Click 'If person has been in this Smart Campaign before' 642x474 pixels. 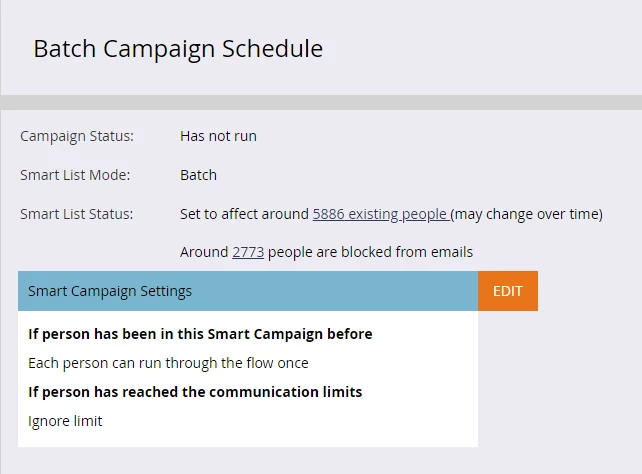200,334
